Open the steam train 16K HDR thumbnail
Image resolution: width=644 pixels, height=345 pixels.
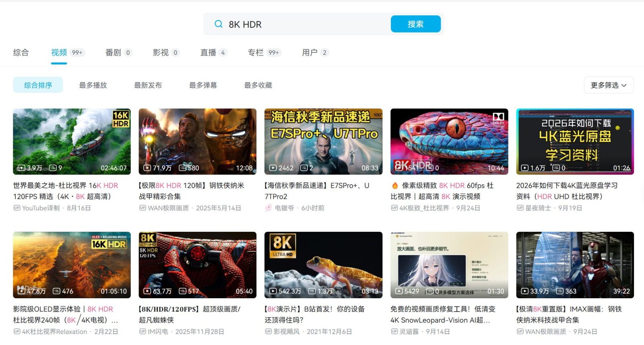(x=72, y=141)
